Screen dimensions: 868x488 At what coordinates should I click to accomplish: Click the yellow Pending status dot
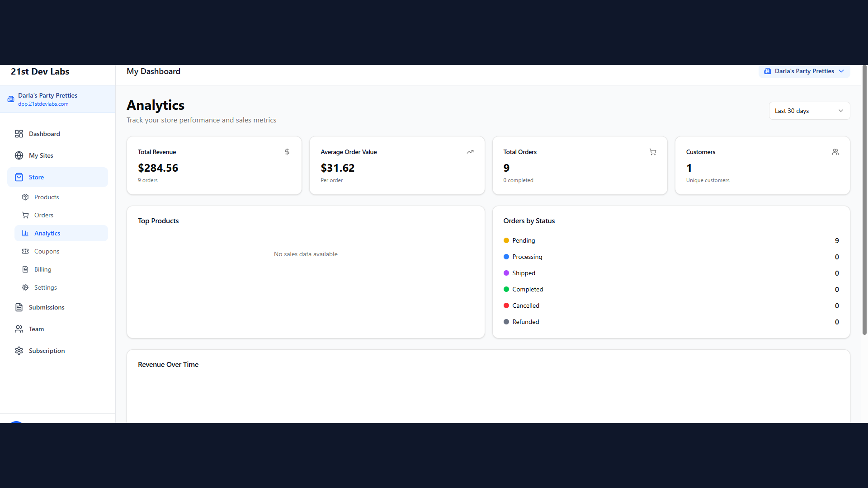506,240
